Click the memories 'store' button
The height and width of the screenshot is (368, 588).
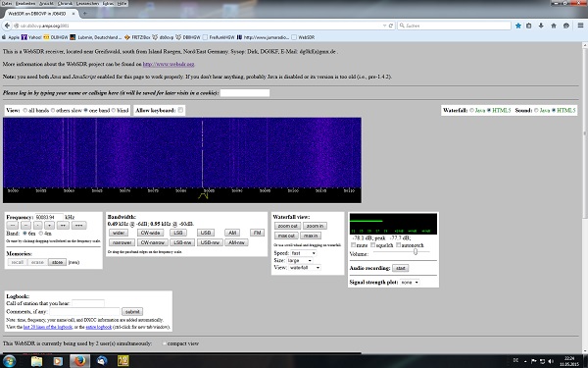57,262
